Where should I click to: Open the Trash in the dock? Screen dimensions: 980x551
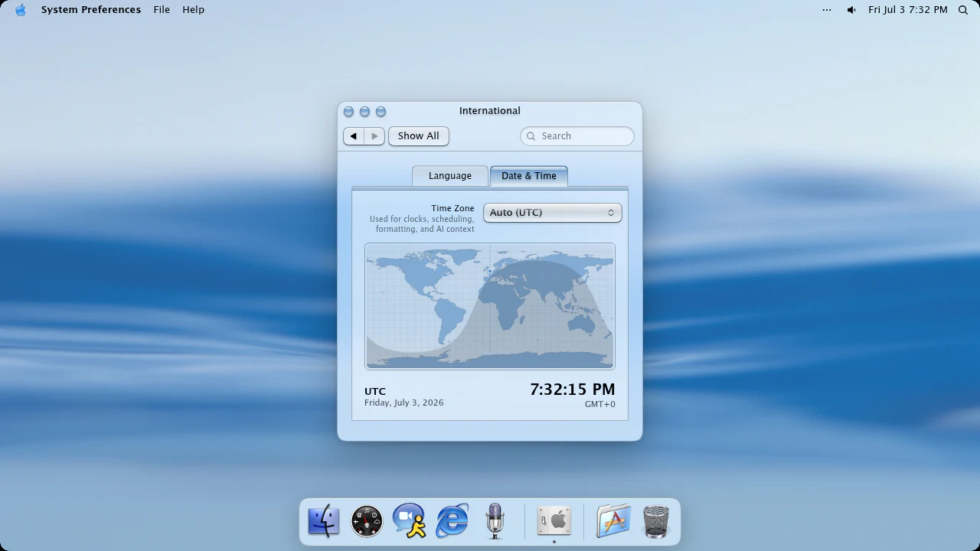coord(656,521)
